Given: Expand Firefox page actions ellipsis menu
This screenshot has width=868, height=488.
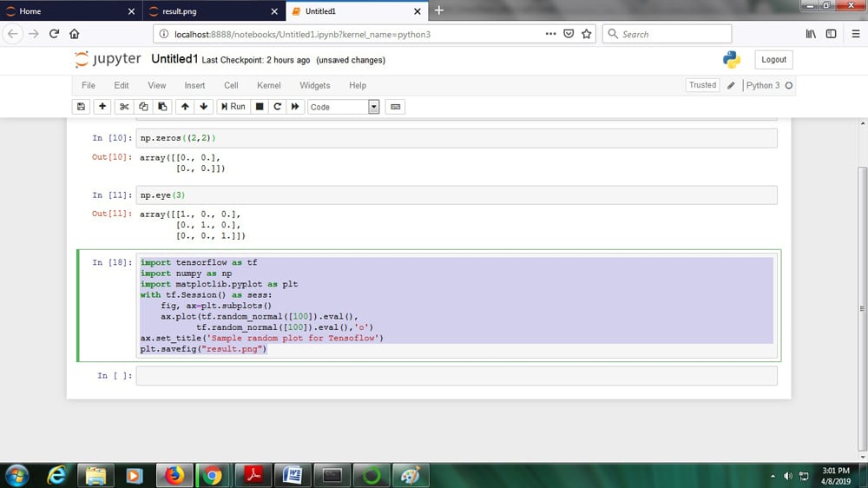Looking at the screenshot, I should click(x=551, y=34).
